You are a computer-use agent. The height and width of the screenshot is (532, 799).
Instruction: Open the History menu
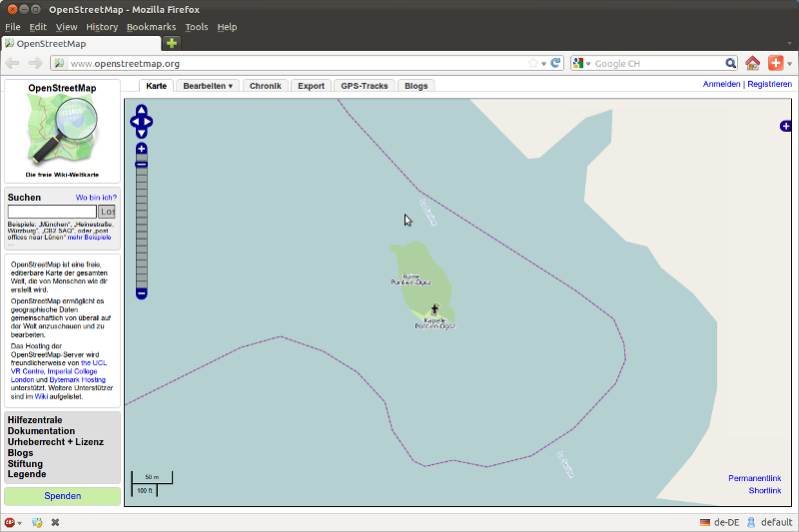tap(102, 27)
